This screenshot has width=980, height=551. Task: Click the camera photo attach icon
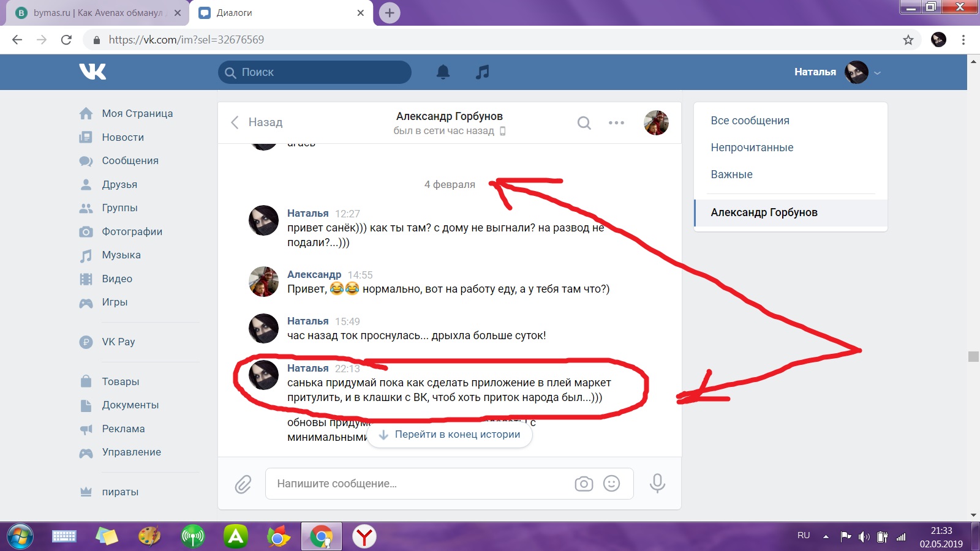(584, 484)
